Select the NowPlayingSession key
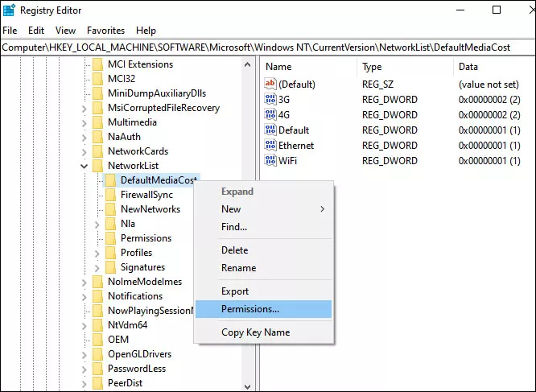The image size is (536, 392). click(x=150, y=311)
